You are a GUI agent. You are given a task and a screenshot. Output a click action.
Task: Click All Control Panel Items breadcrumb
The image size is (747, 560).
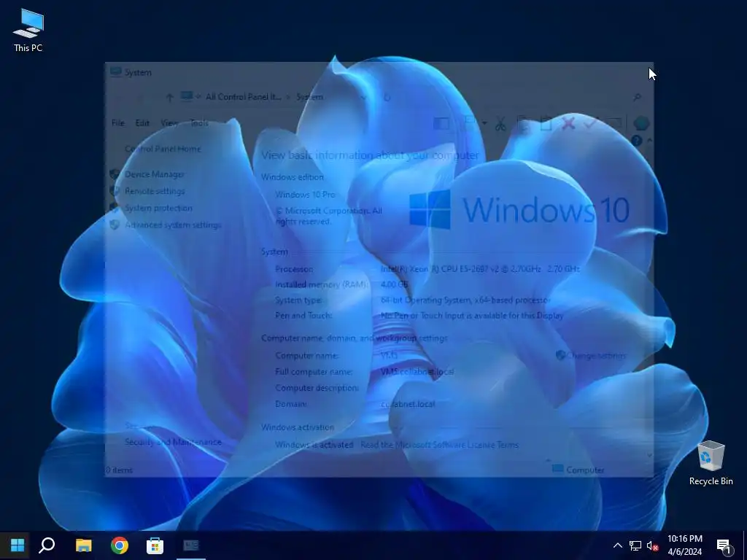point(243,97)
